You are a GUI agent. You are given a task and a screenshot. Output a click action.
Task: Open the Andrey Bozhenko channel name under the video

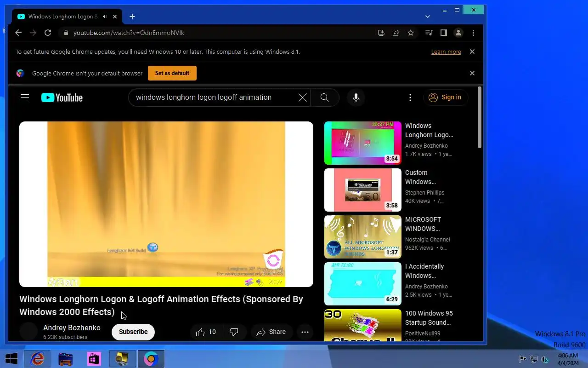(72, 328)
